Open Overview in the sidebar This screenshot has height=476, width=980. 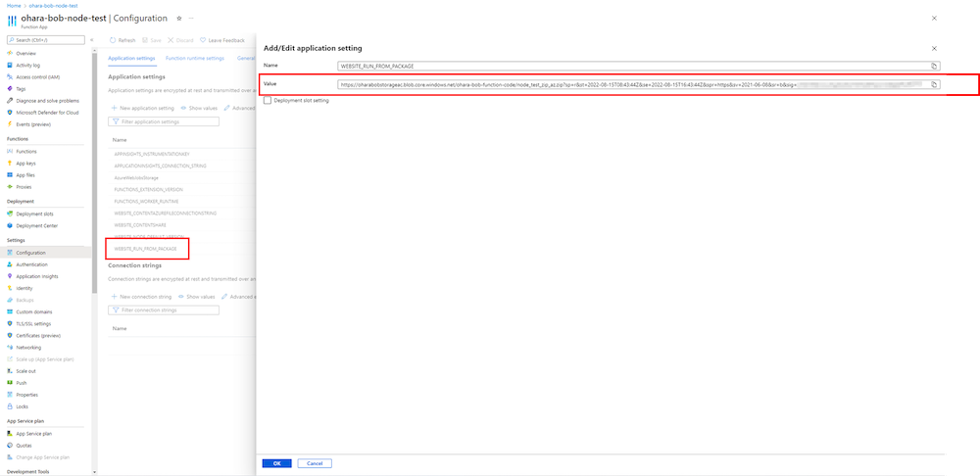[x=25, y=53]
